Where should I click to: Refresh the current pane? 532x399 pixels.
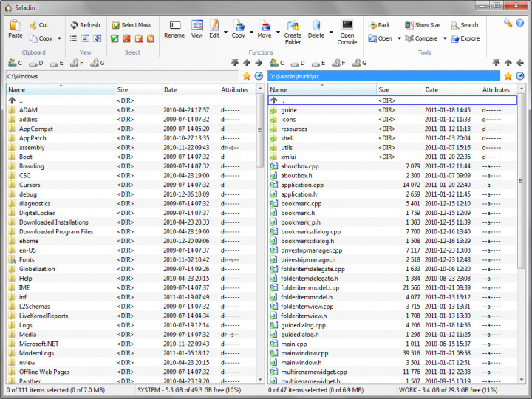85,25
